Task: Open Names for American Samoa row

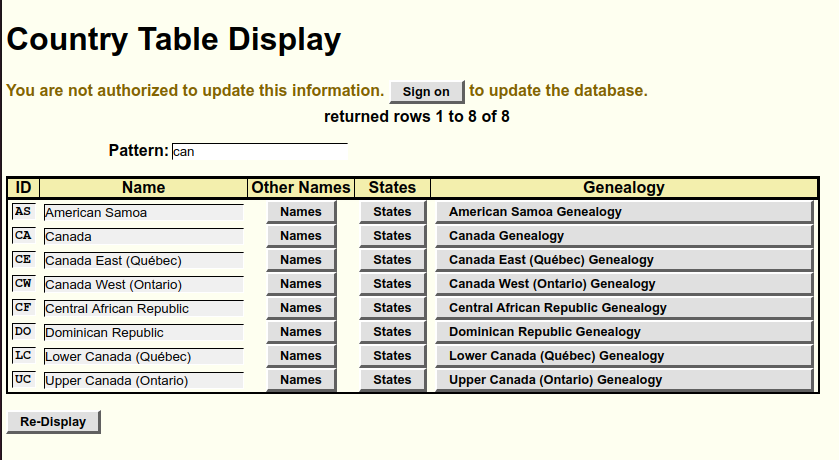Action: 301,212
